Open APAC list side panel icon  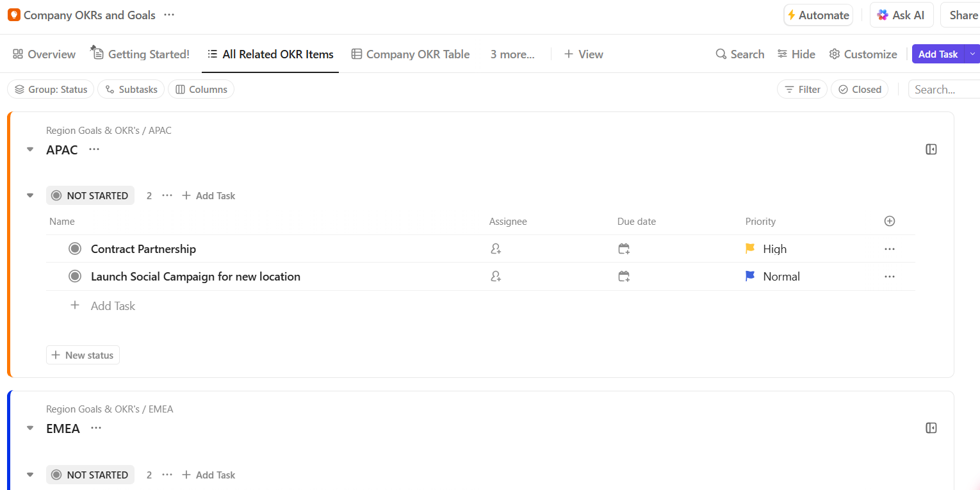click(x=931, y=149)
